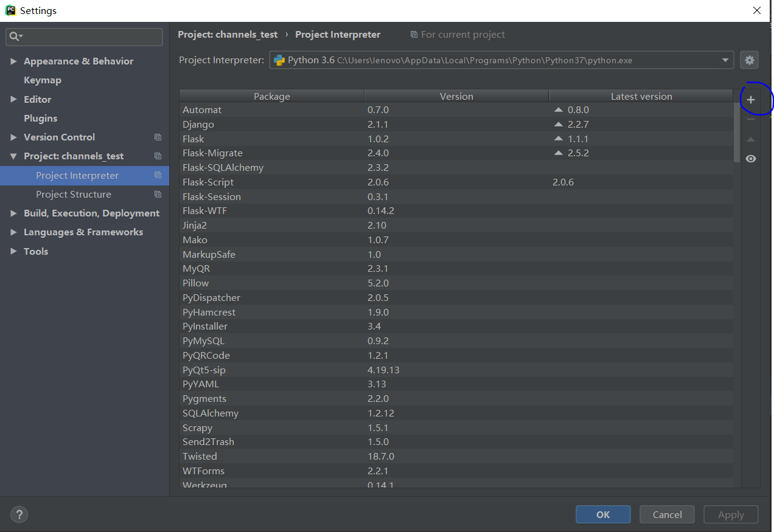Select the MarkupSafe package row
774x532 pixels.
[x=456, y=254]
